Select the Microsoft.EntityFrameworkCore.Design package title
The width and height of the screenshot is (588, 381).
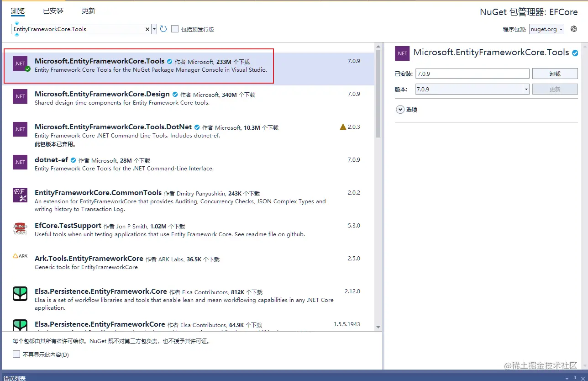(x=102, y=94)
